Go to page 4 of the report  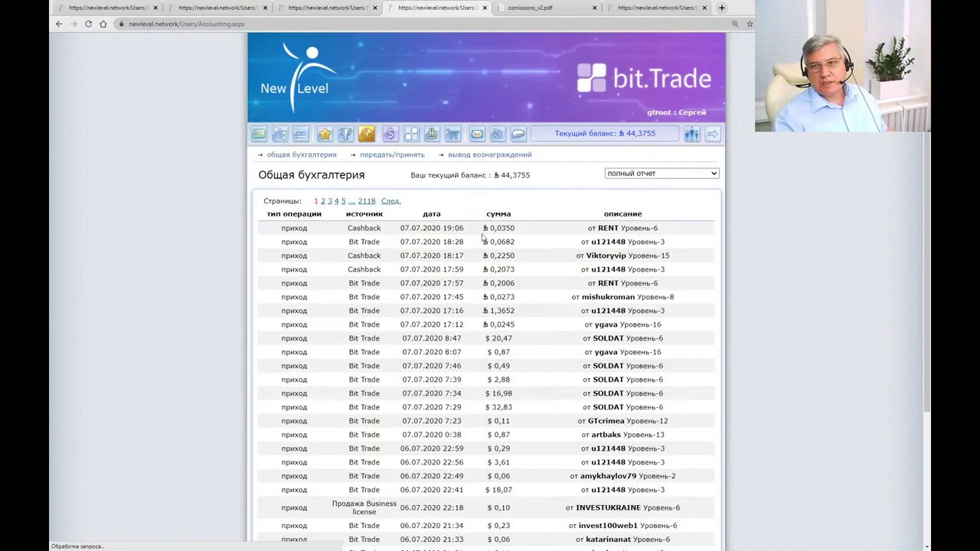click(337, 201)
